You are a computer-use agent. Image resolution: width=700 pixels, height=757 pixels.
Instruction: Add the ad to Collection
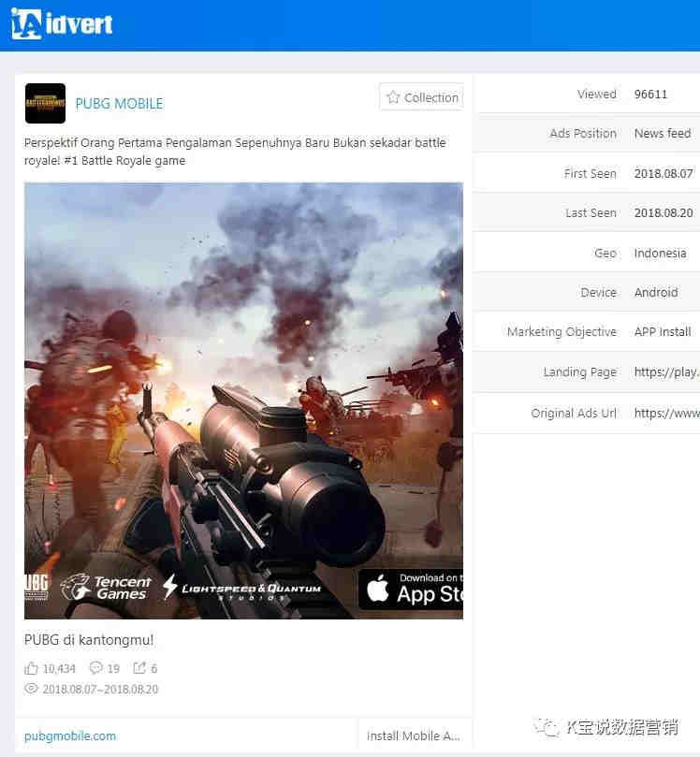[422, 97]
